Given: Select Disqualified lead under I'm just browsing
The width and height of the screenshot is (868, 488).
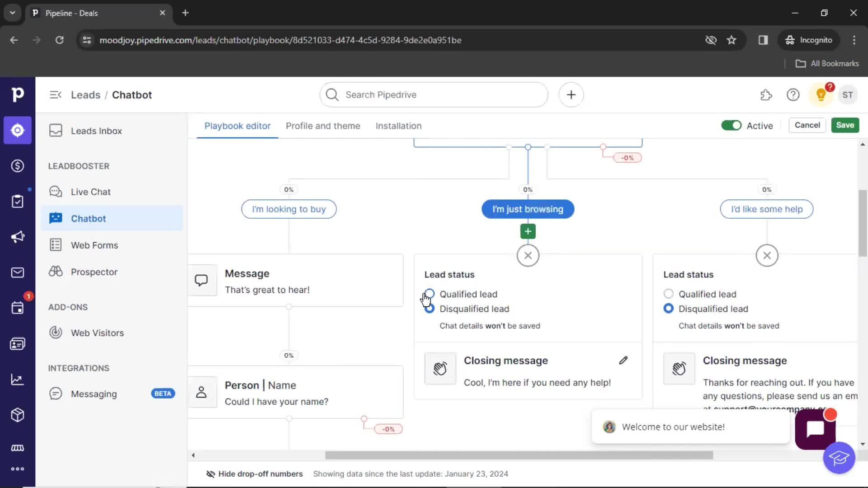Looking at the screenshot, I should [429, 309].
